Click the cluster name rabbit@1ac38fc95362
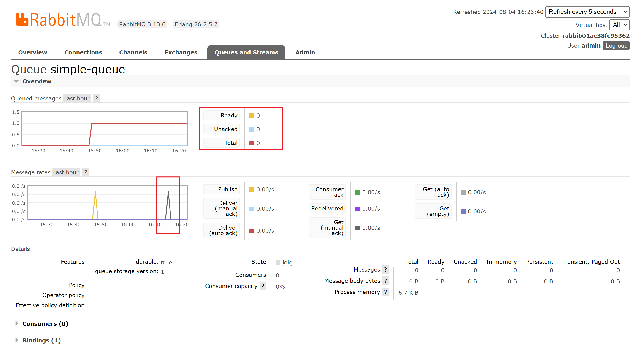Screen dimensions: 644x350 click(596, 36)
